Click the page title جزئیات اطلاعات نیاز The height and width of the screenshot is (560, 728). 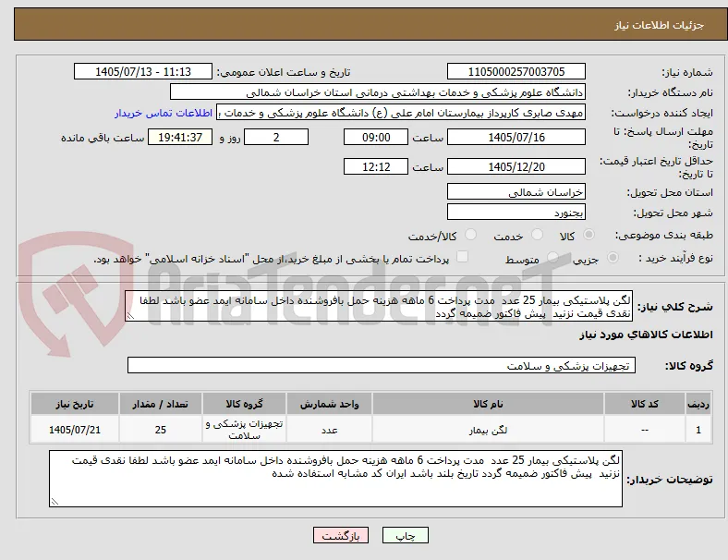[x=659, y=25]
